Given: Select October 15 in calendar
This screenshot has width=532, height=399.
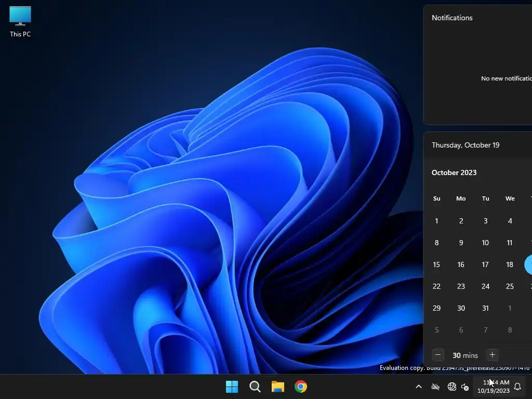Looking at the screenshot, I should coord(436,264).
